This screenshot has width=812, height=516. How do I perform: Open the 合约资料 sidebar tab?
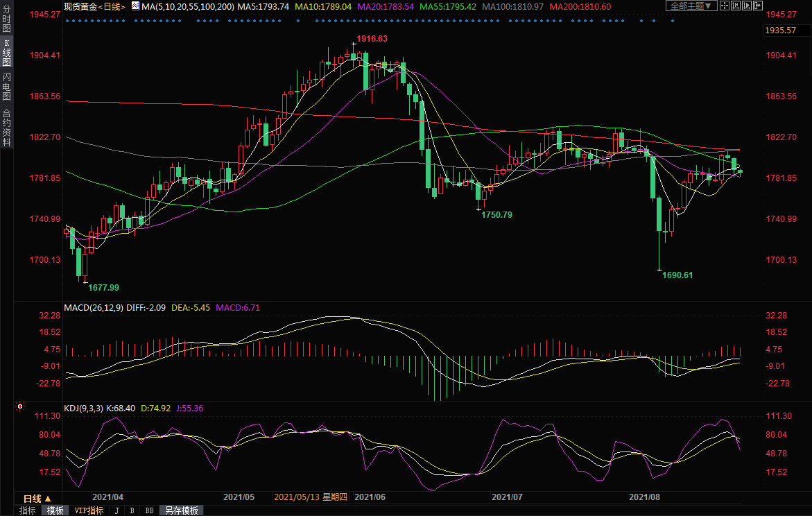pyautogui.click(x=6, y=128)
